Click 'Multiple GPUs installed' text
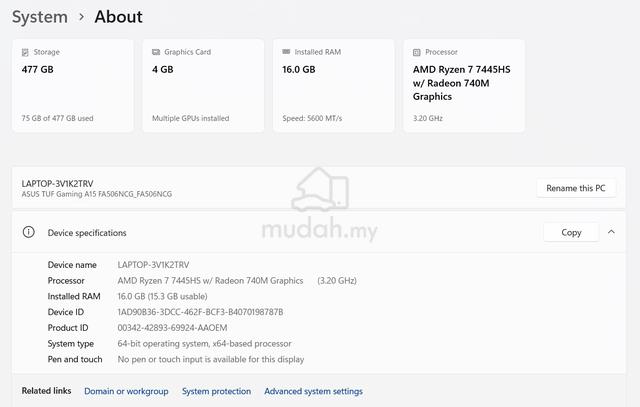The image size is (640, 407). click(x=191, y=118)
